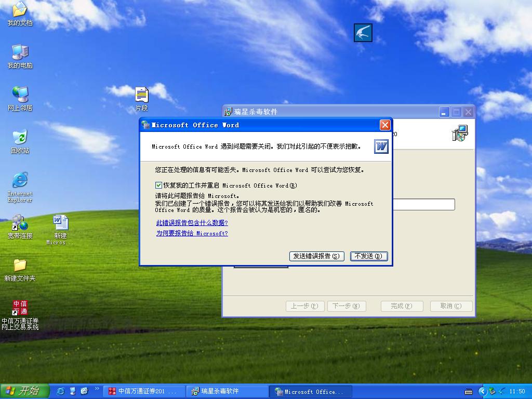Click the show desktop quick launch icon
This screenshot has width=532, height=399.
pyautogui.click(x=72, y=391)
